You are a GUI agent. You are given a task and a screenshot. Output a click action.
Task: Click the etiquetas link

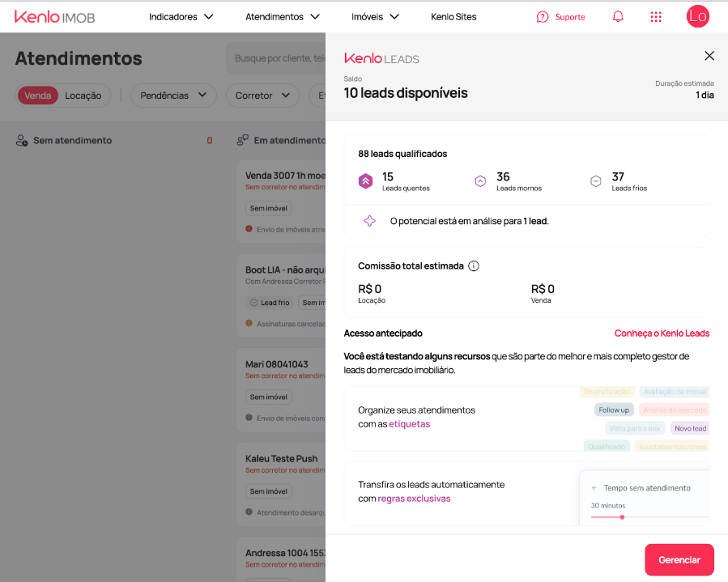410,423
